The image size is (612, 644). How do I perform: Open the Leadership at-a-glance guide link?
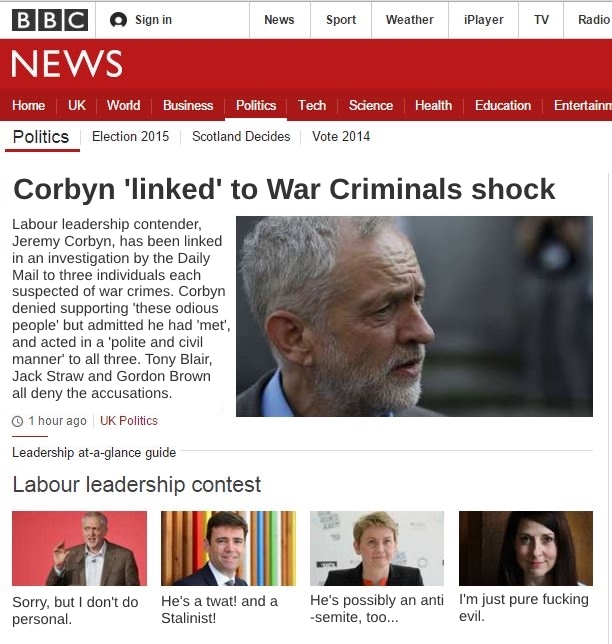94,453
